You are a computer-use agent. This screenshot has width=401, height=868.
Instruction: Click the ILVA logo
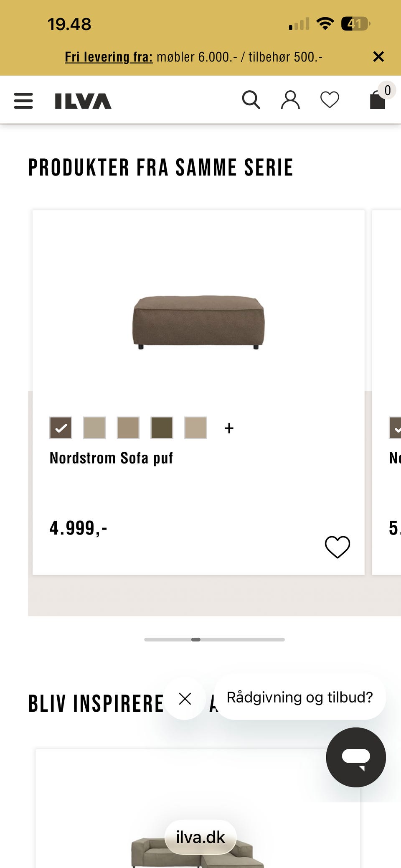pos(82,100)
